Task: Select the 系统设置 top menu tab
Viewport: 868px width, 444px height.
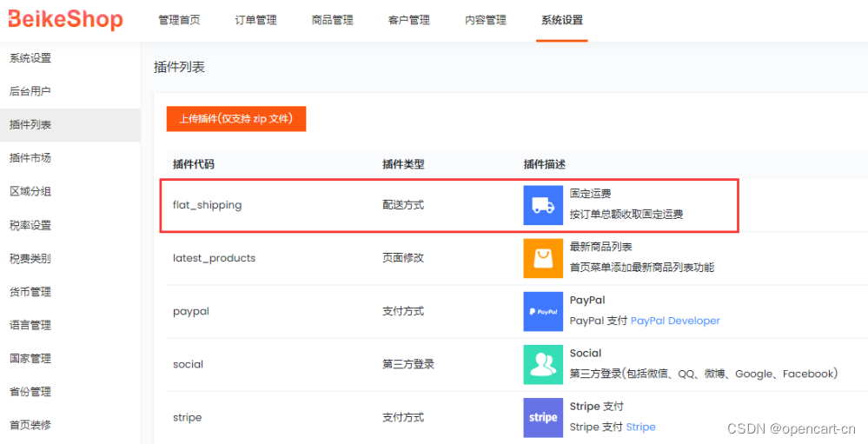Action: pyautogui.click(x=562, y=21)
